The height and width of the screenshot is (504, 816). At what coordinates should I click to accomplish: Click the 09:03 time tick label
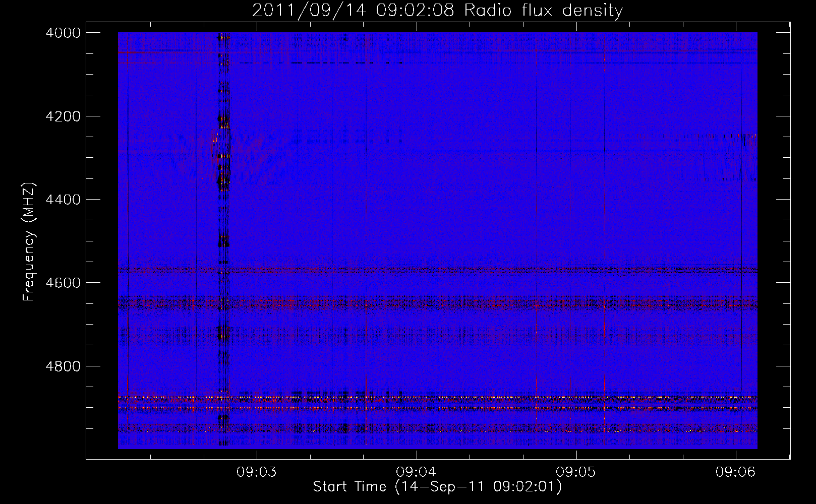257,472
